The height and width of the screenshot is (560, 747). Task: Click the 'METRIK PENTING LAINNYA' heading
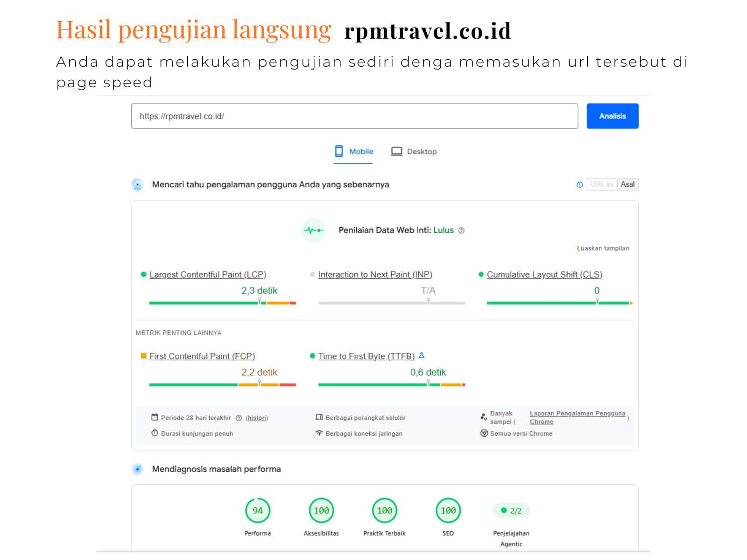(178, 333)
